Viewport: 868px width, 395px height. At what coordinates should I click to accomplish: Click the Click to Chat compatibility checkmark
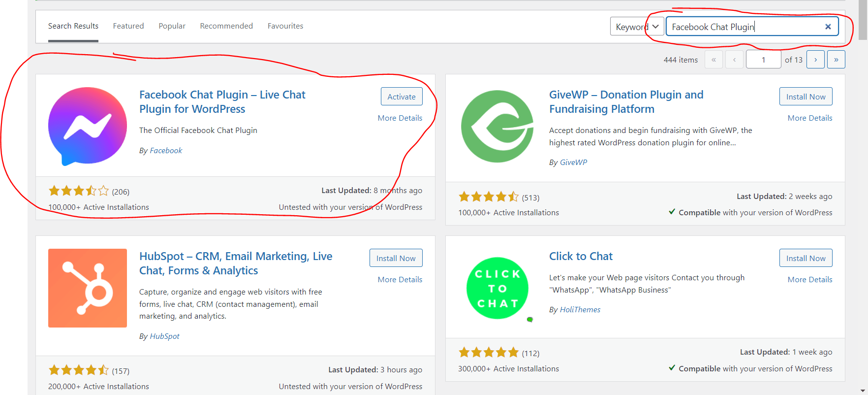point(672,368)
